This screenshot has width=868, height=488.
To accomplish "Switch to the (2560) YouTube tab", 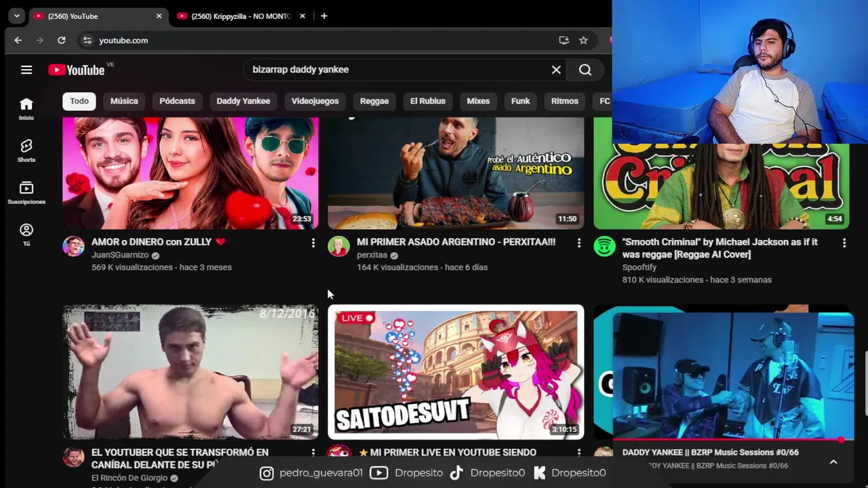I will (x=98, y=16).
